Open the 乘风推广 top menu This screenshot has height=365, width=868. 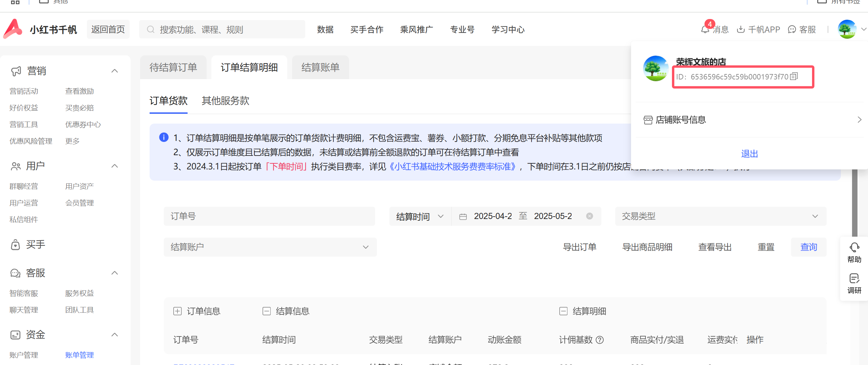[417, 30]
